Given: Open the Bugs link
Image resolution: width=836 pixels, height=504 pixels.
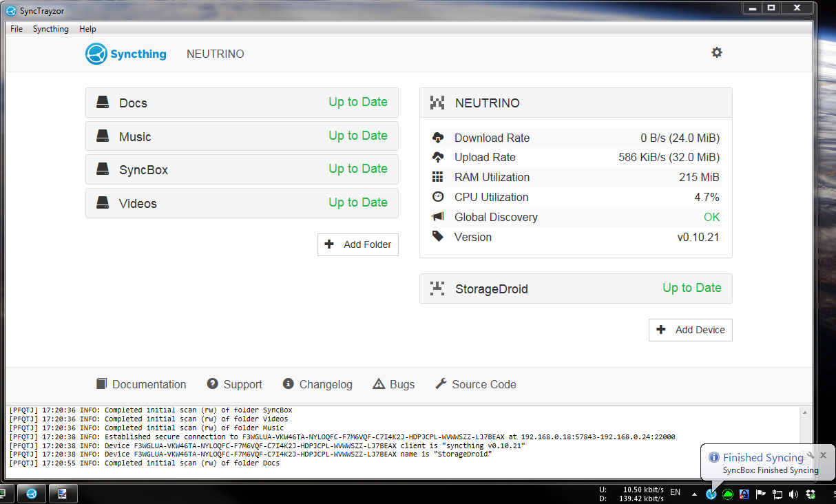Looking at the screenshot, I should click(x=394, y=384).
